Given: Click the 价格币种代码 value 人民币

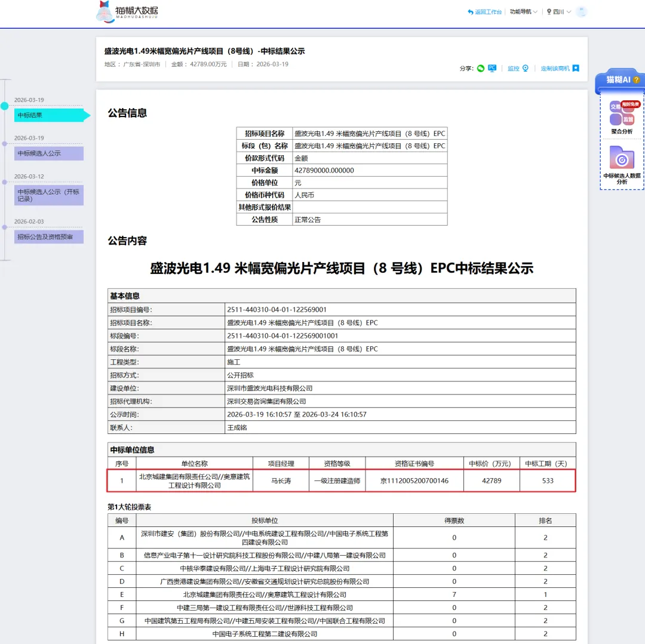Looking at the screenshot, I should point(305,195).
